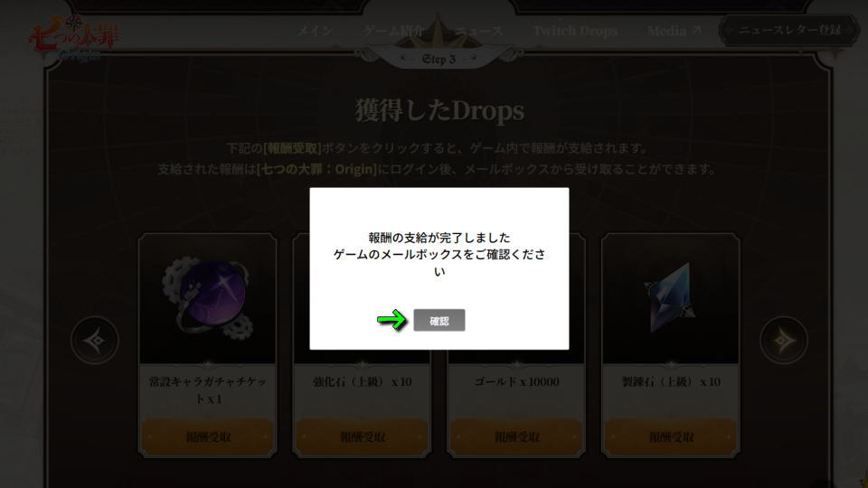Claim reward for 強化石（上級）x10
Viewport: 868px width, 488px height.
click(x=362, y=437)
